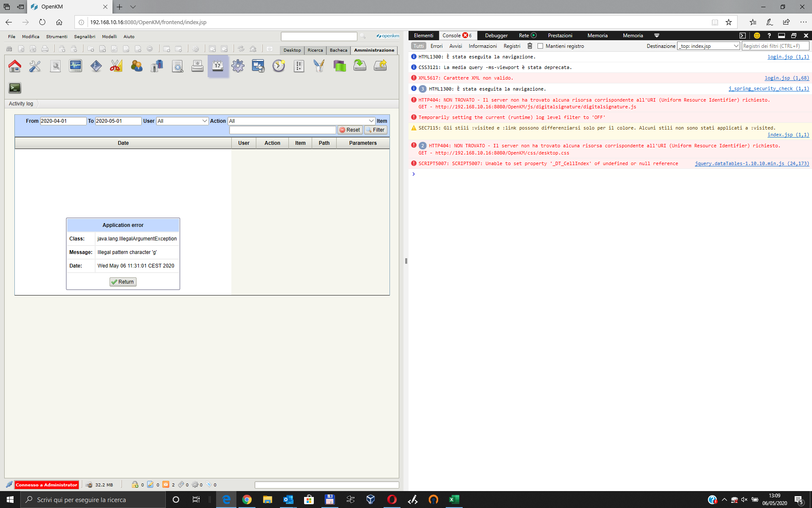Select the activity log monitor icon
The width and height of the screenshot is (812, 508).
(x=75, y=66)
